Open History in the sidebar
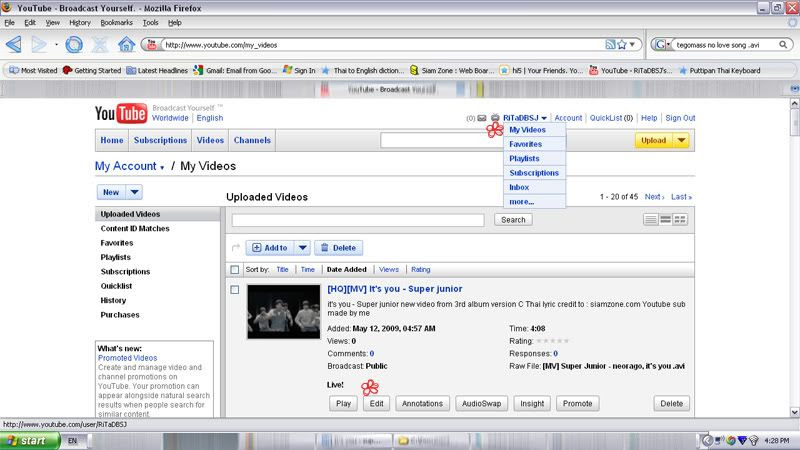This screenshot has height=450, width=800. pyautogui.click(x=113, y=301)
